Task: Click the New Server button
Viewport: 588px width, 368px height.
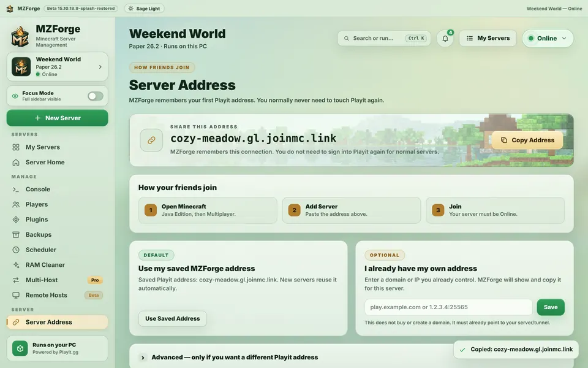Action: pyautogui.click(x=58, y=118)
